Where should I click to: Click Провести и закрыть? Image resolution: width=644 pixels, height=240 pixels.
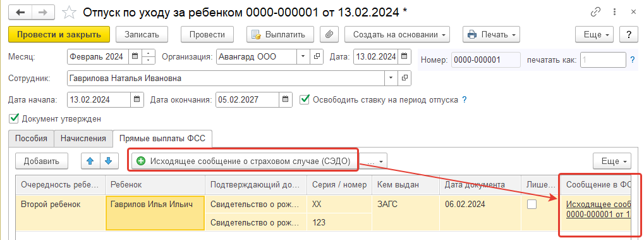[x=59, y=34]
